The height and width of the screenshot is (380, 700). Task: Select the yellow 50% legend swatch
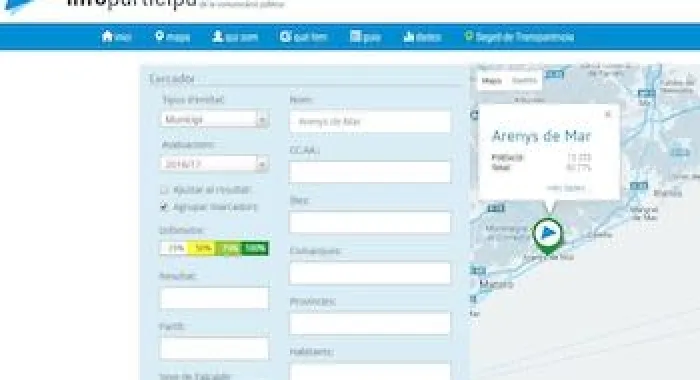(201, 248)
